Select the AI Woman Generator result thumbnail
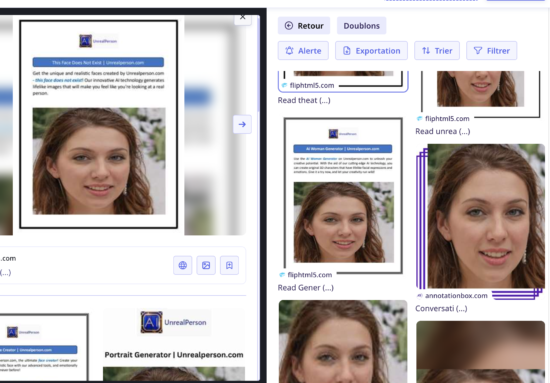 [x=343, y=195]
